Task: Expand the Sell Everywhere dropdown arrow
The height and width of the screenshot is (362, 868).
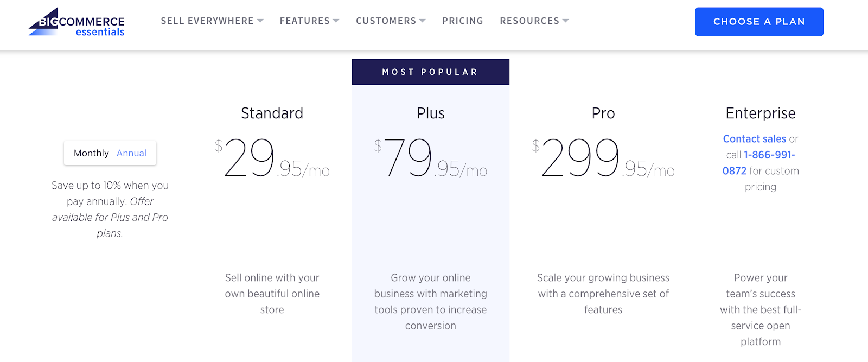Action: 260,21
